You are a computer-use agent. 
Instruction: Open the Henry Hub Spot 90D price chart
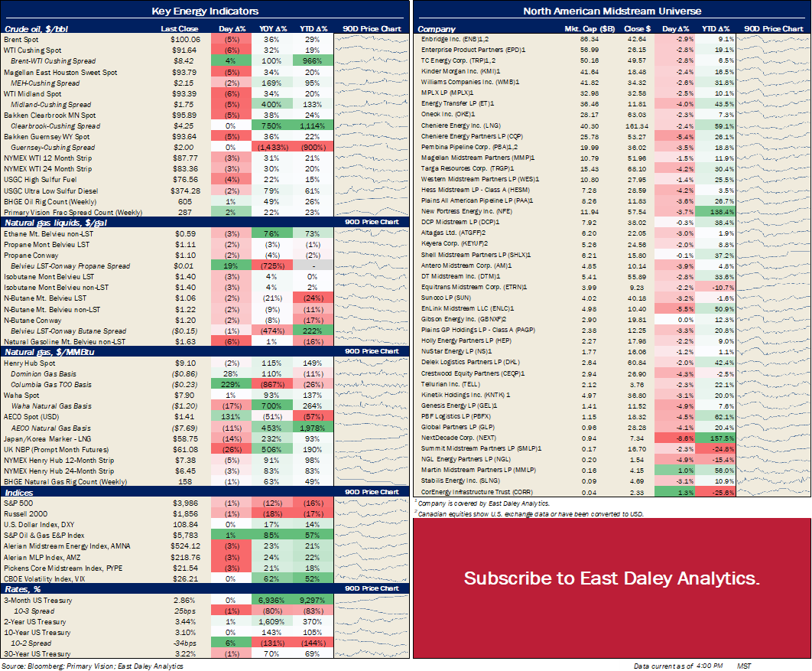(372, 363)
